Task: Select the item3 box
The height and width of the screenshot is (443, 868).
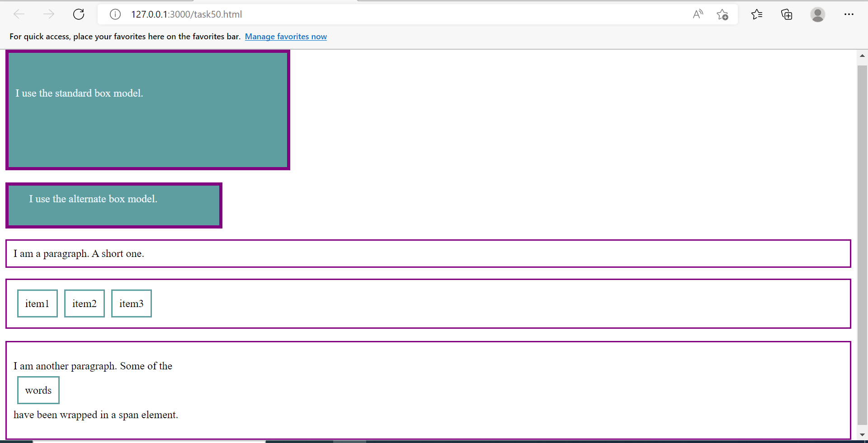Action: coord(131,303)
